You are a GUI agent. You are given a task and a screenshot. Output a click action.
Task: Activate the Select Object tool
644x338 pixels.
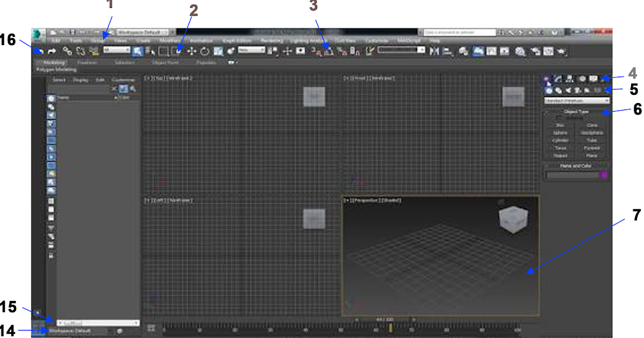(137, 51)
